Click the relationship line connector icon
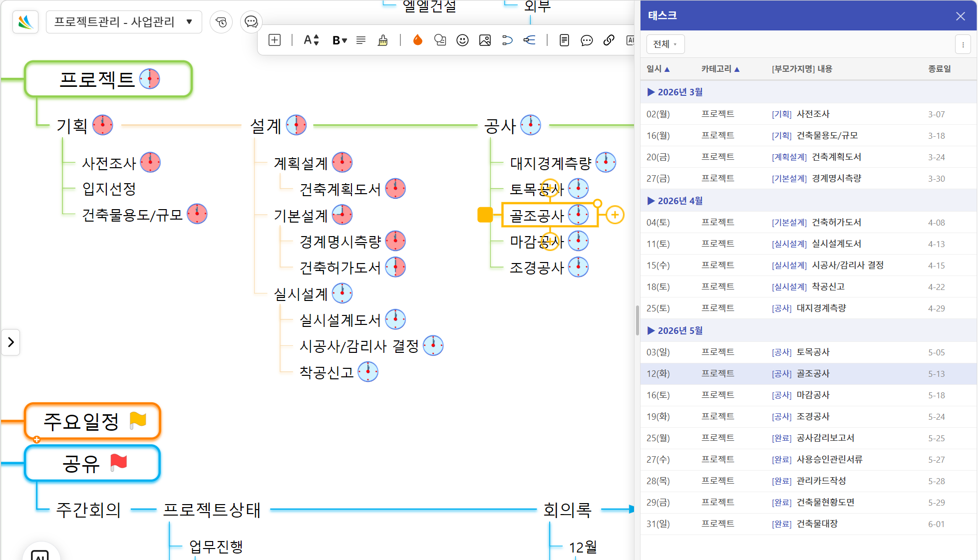 pyautogui.click(x=507, y=40)
